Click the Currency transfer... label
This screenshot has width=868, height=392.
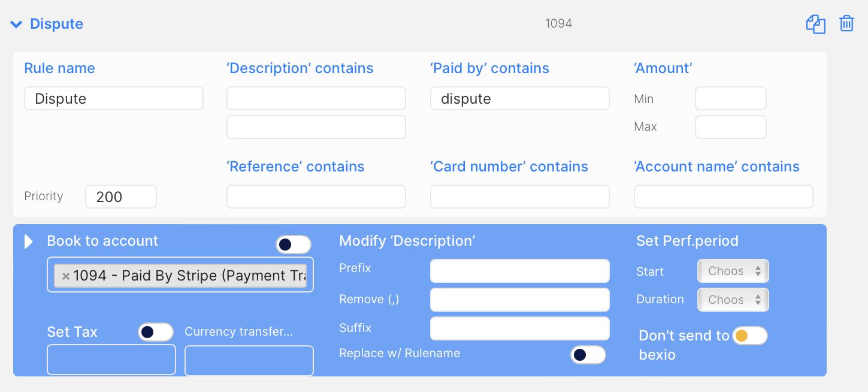(239, 331)
